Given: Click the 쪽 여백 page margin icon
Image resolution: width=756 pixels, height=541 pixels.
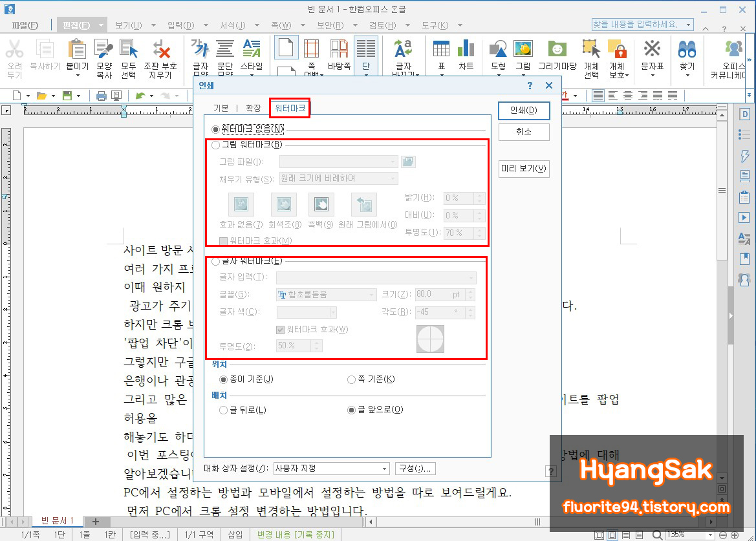Looking at the screenshot, I should coord(311,49).
